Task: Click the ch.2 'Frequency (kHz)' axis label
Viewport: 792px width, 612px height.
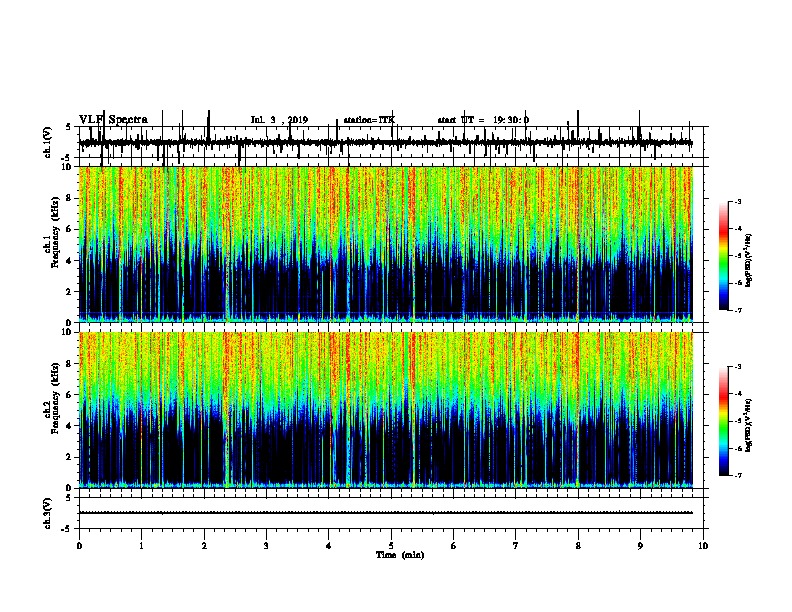Action: click(x=55, y=398)
